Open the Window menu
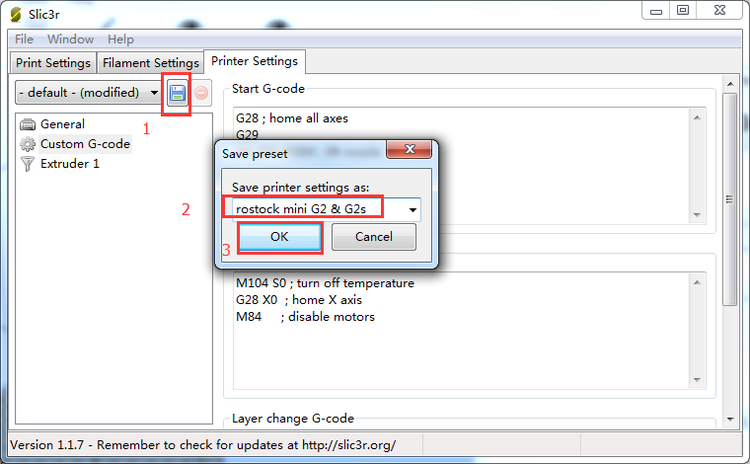 coord(70,39)
